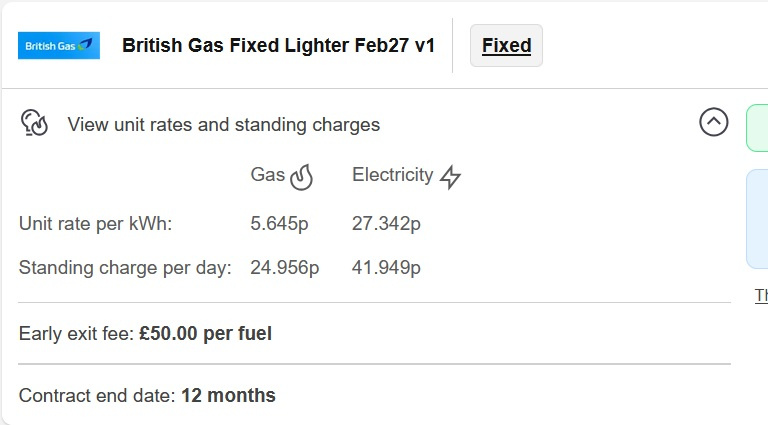The width and height of the screenshot is (768, 425).
Task: Click the Unit rate per kWh label
Action: (96, 224)
